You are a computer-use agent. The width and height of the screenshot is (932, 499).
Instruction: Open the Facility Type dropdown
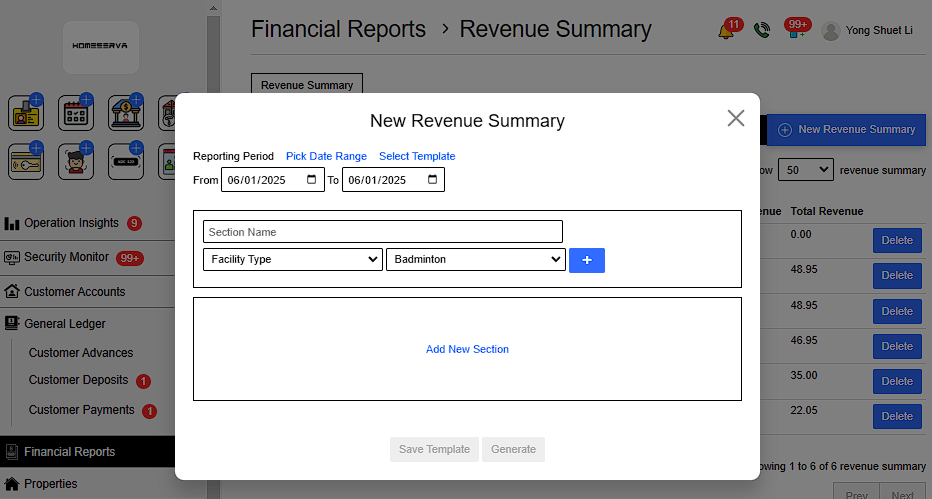pyautogui.click(x=292, y=260)
